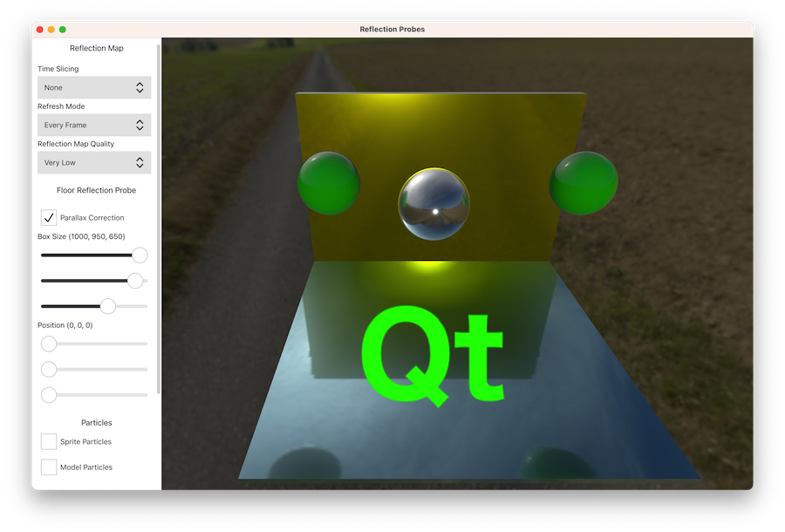Click the first Box Size slider handle
Image resolution: width=785 pixels, height=532 pixels.
coord(140,256)
